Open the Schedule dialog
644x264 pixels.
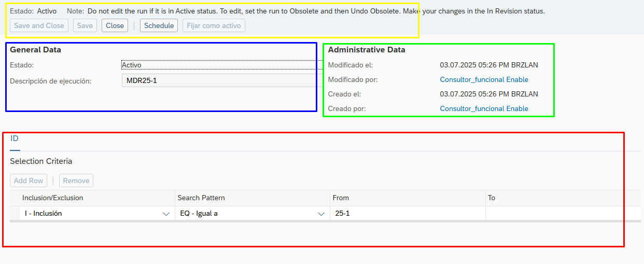(x=159, y=25)
